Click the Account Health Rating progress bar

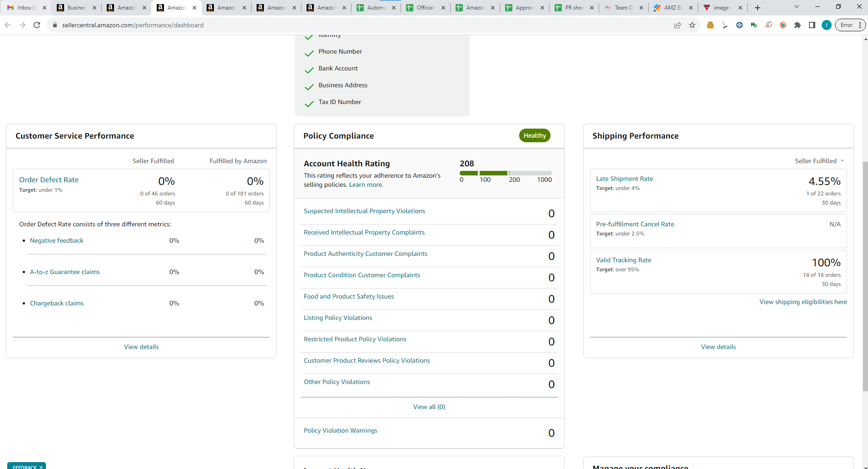pos(506,173)
